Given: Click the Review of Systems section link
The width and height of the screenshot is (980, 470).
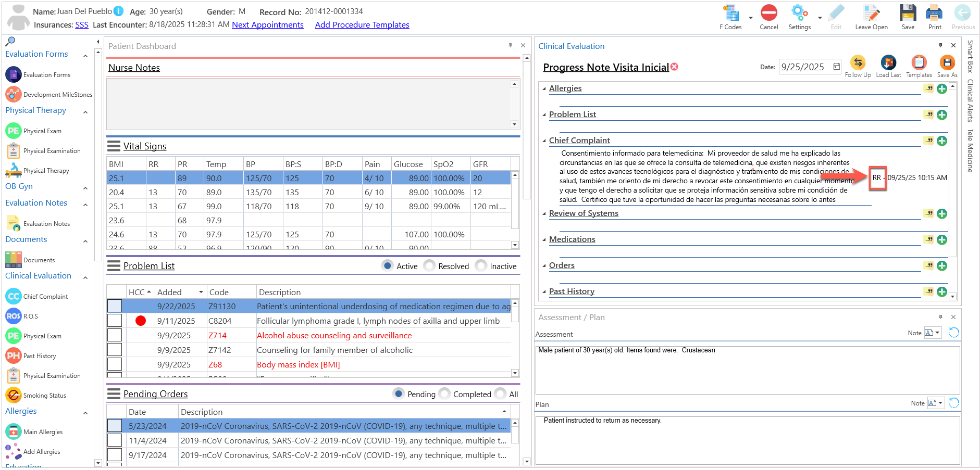Looking at the screenshot, I should tap(584, 213).
